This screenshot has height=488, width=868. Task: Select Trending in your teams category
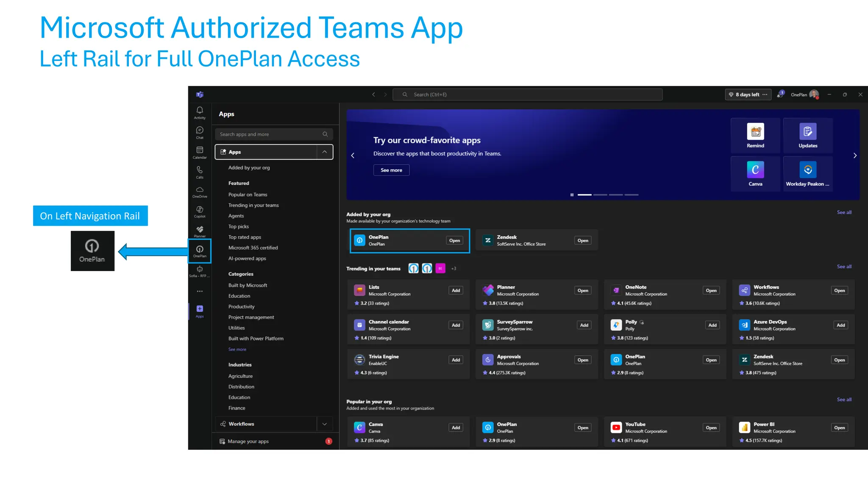click(253, 205)
